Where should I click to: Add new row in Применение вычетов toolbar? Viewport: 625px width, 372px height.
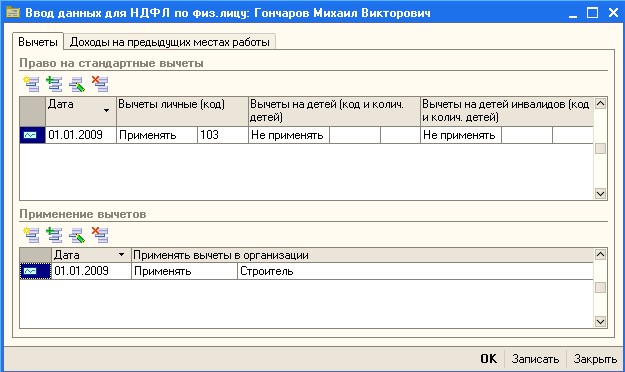(x=31, y=235)
